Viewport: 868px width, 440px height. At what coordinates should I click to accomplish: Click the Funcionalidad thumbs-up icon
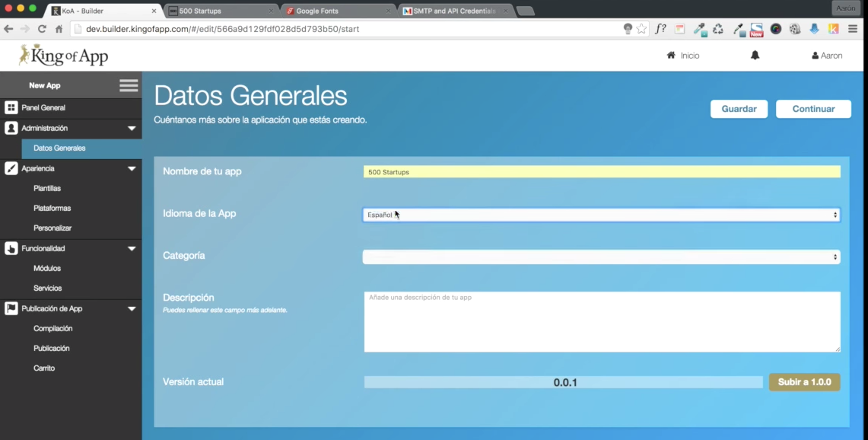tap(11, 248)
